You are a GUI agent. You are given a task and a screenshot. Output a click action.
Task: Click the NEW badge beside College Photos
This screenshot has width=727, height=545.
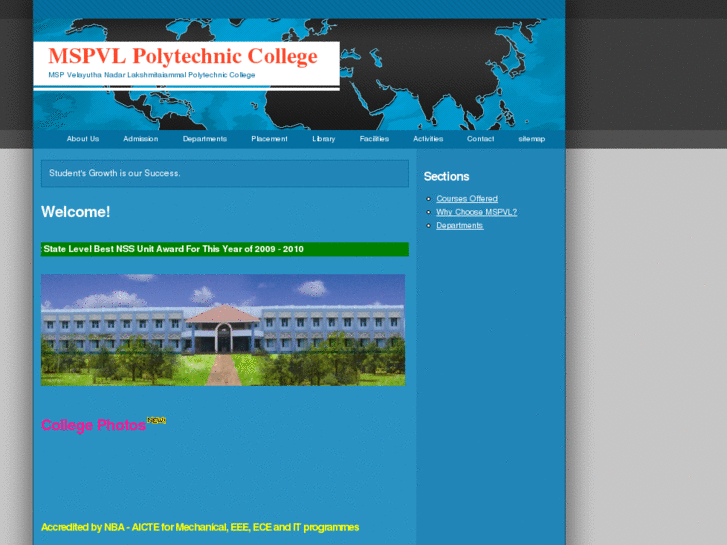pyautogui.click(x=156, y=420)
